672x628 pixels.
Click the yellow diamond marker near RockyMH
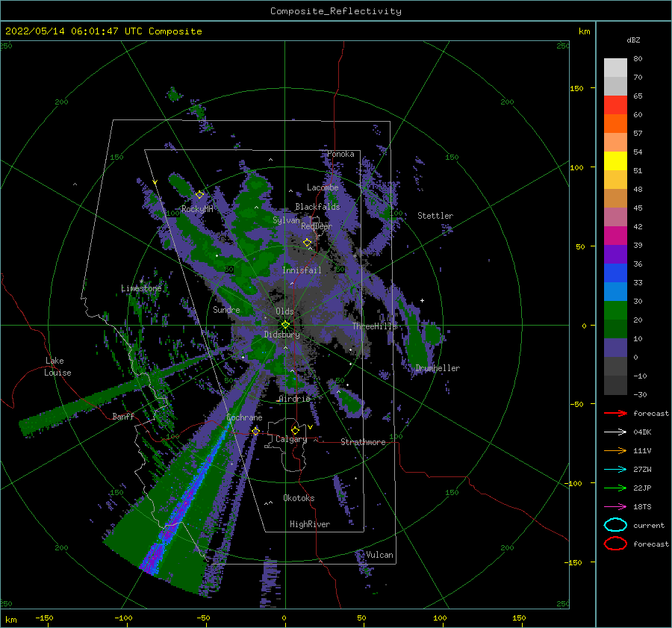199,195
